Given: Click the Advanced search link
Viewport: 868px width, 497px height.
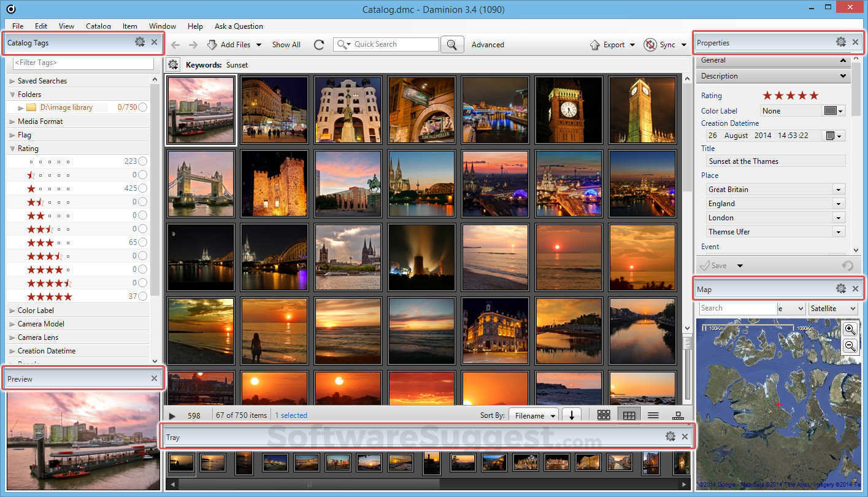Looking at the screenshot, I should click(488, 45).
